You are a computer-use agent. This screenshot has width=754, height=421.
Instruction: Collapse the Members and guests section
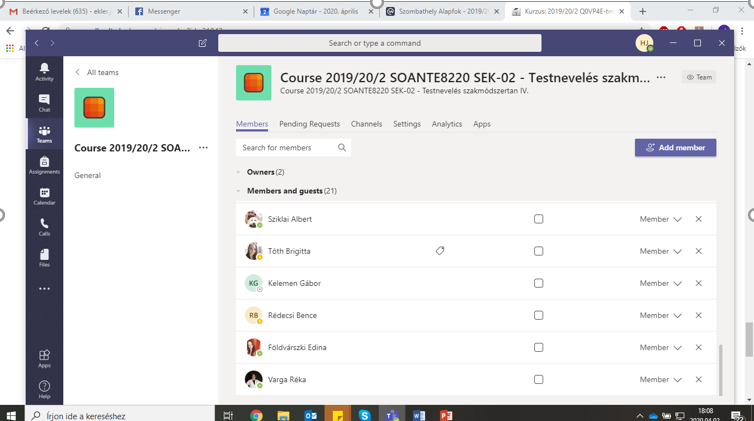[x=239, y=191]
